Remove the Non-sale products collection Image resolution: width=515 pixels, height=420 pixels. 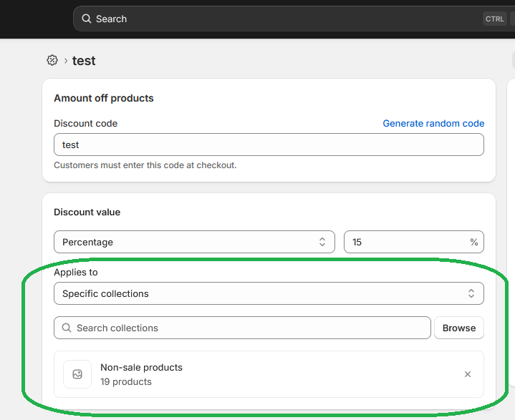click(468, 374)
